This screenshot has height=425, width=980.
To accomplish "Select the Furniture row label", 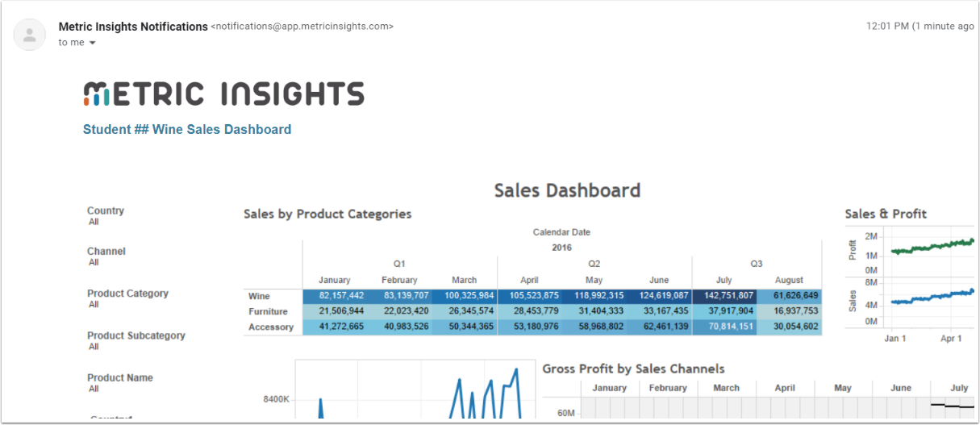I will click(x=269, y=311).
